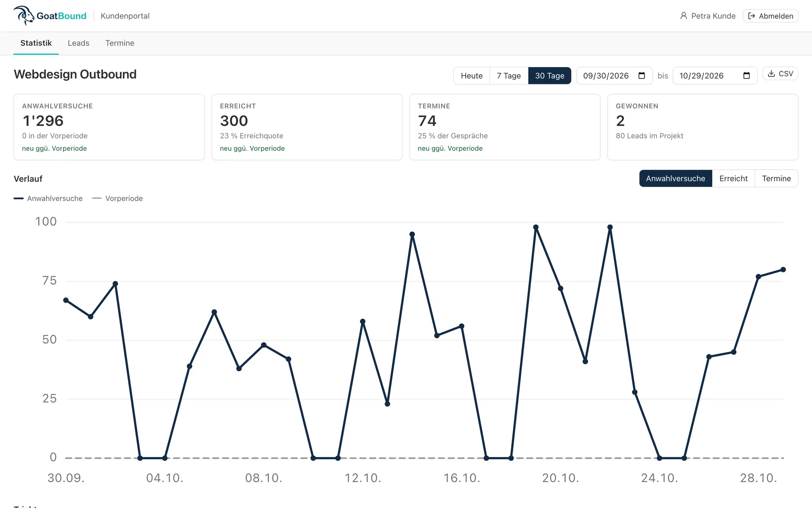Click the start date field 09/30/2026
Viewport: 812px width, 508px height.
tap(614, 75)
